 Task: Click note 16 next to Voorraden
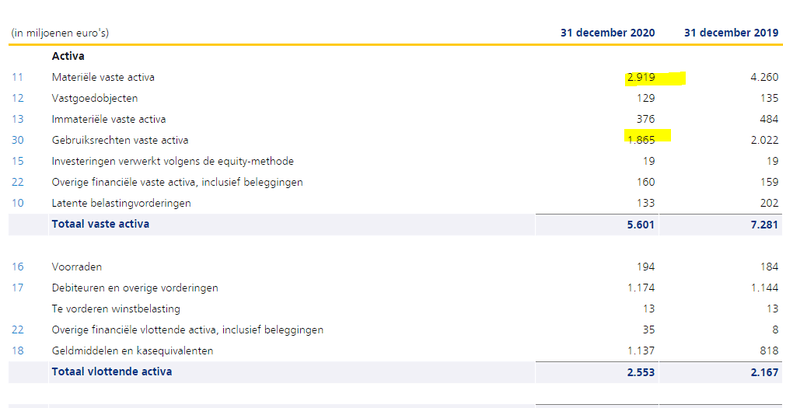point(16,267)
